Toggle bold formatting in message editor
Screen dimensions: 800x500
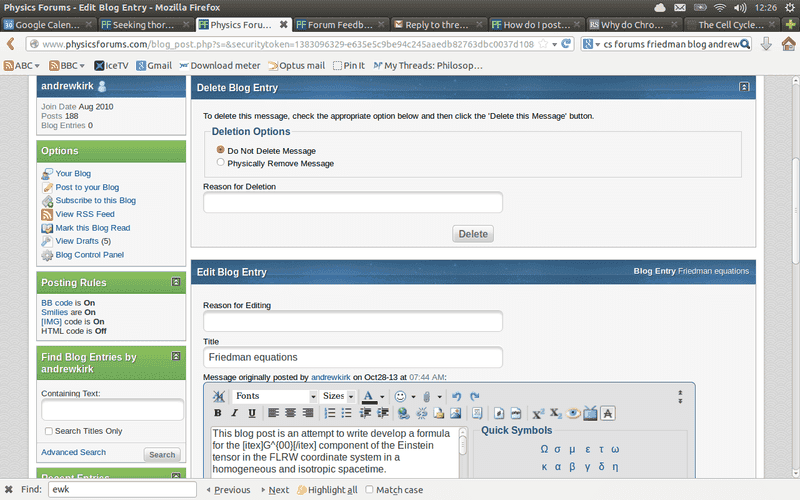pyautogui.click(x=218, y=413)
